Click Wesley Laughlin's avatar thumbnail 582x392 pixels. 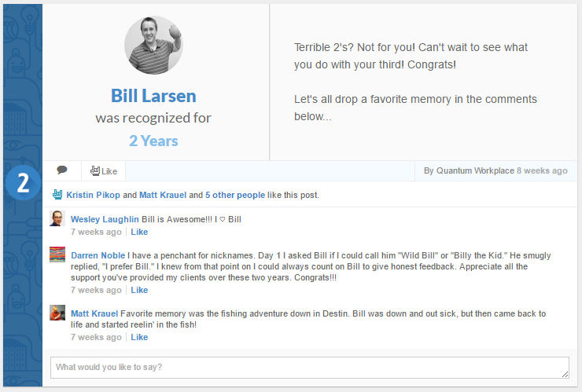[57, 218]
